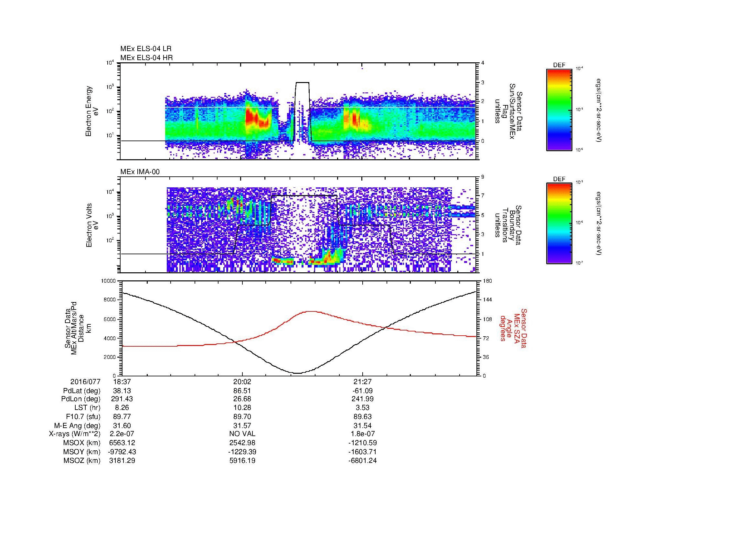Screen dimensions: 756x534
Task: Click the 'Electron Volts eV' axis label
Action: pos(92,225)
